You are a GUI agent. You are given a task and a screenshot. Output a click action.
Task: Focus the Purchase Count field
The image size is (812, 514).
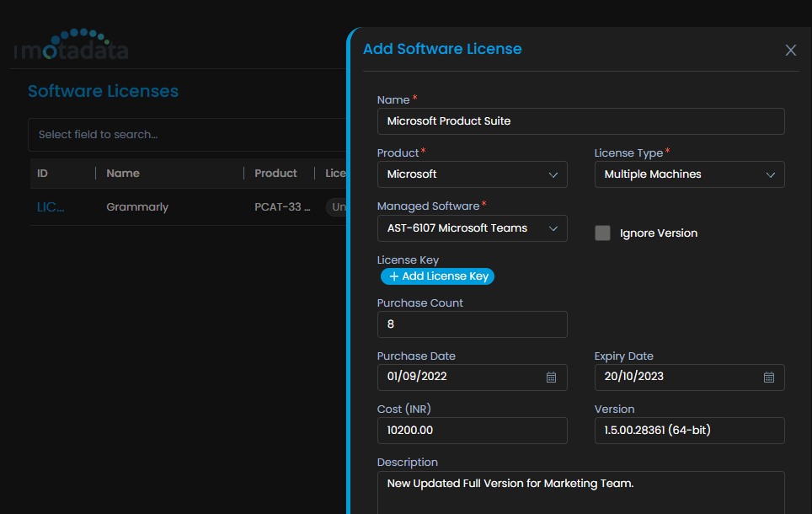pos(473,324)
